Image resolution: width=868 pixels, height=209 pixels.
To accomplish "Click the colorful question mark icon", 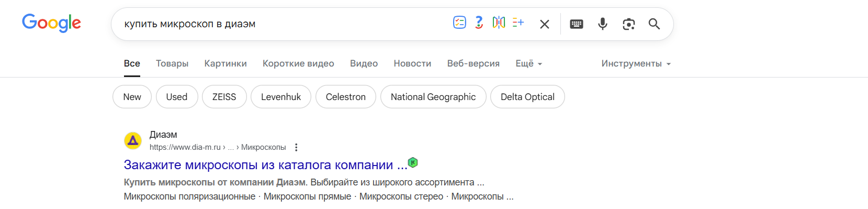I will tap(479, 22).
